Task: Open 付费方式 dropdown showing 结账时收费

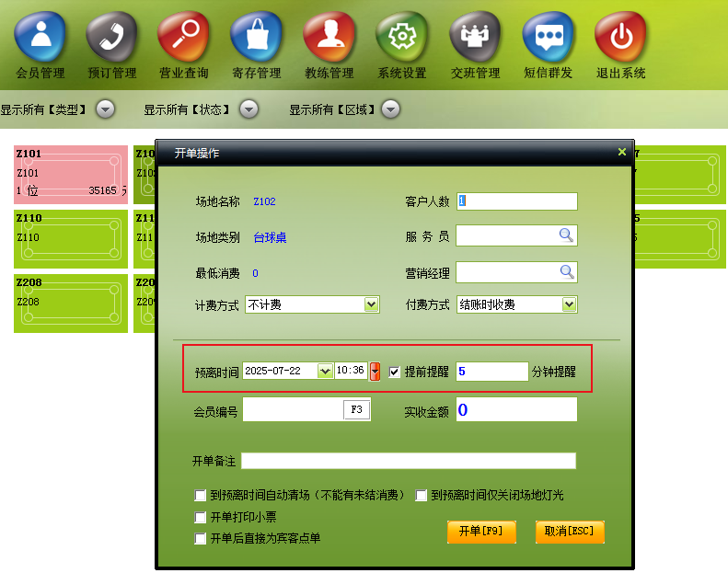Action: click(x=569, y=304)
